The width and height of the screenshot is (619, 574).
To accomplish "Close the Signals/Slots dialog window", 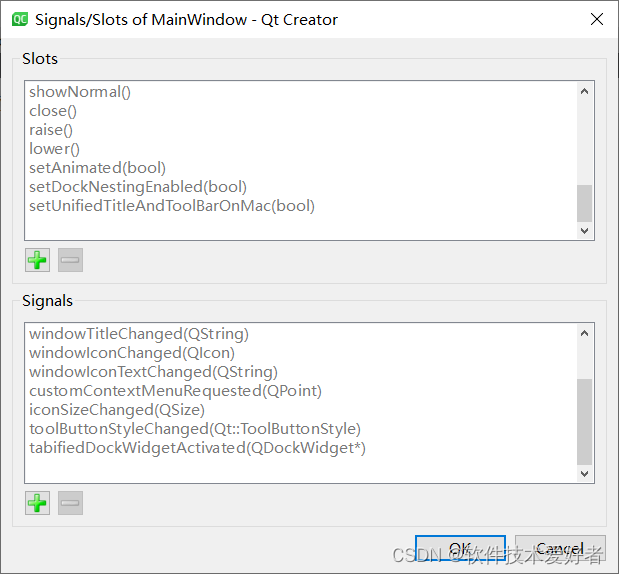I will [x=596, y=19].
